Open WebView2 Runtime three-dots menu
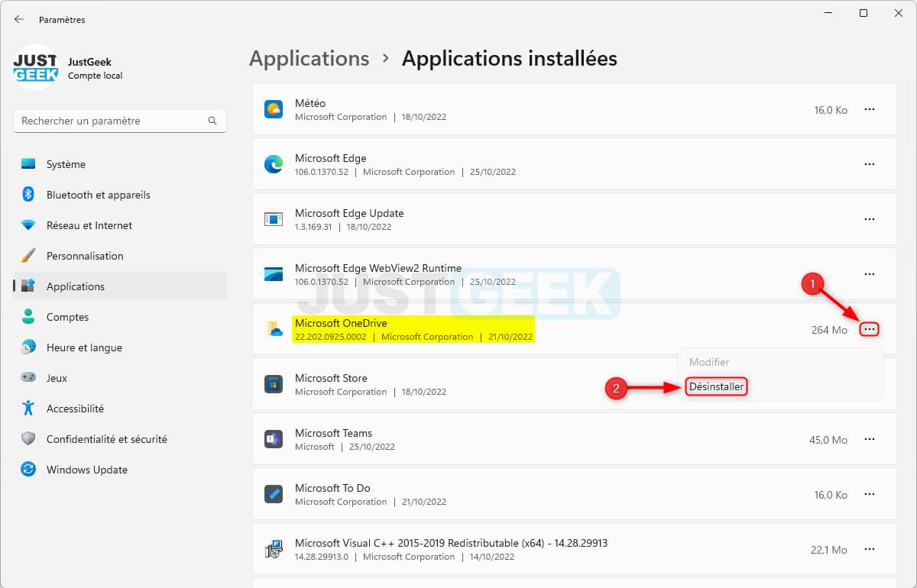The width and height of the screenshot is (917, 588). [869, 274]
